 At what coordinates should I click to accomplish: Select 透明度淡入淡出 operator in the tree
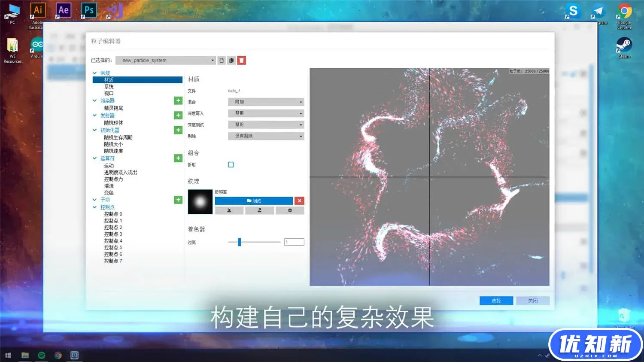coord(121,172)
